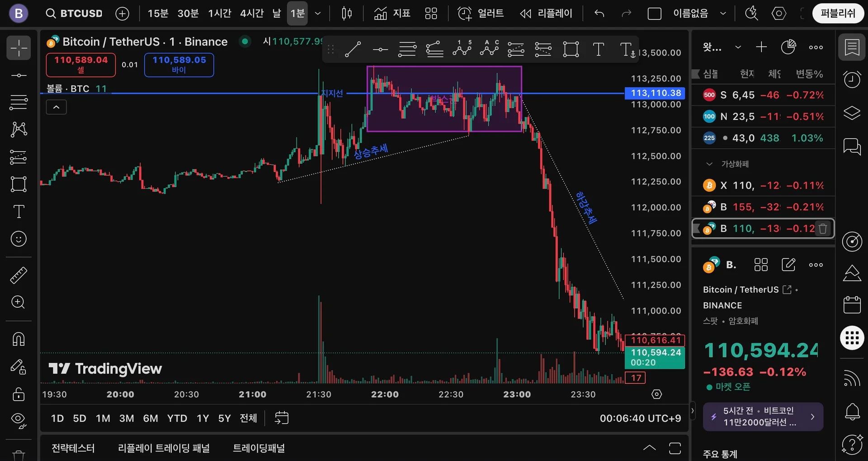
Task: Select horizontal line in floating drawing toolbar
Action: coord(380,49)
